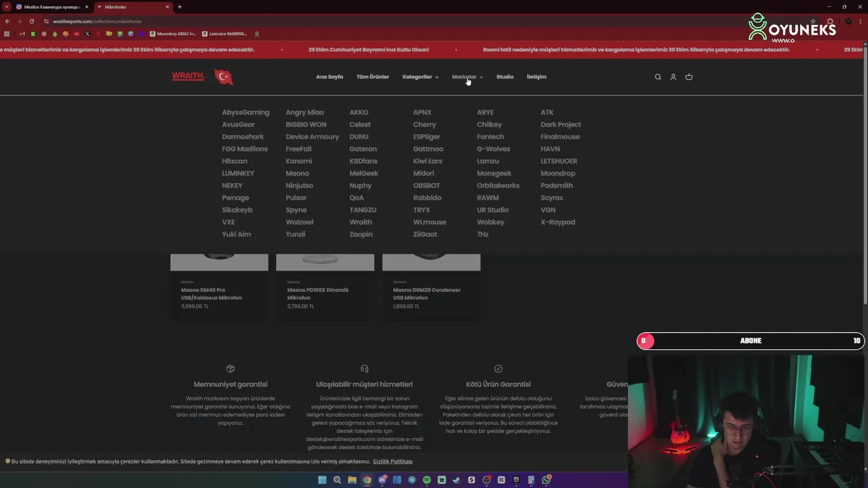The height and width of the screenshot is (488, 868).
Task: Select ZiiGaat brand
Action: pyautogui.click(x=425, y=235)
